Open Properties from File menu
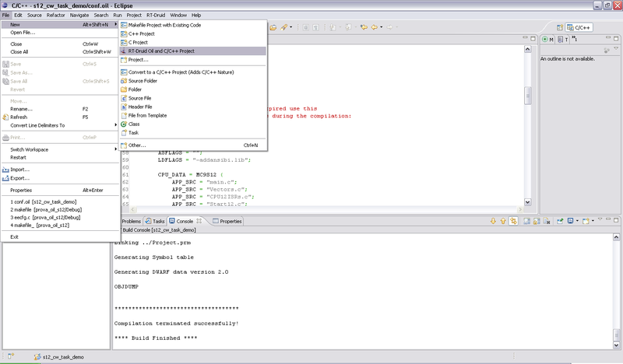 (x=60, y=190)
